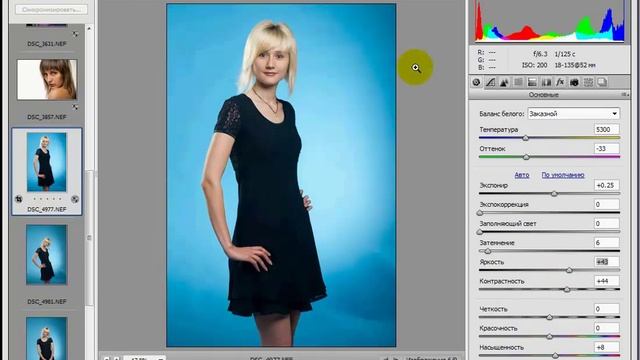Click the highlighted Яркость value field
The width and height of the screenshot is (640, 360).
pyautogui.click(x=607, y=262)
